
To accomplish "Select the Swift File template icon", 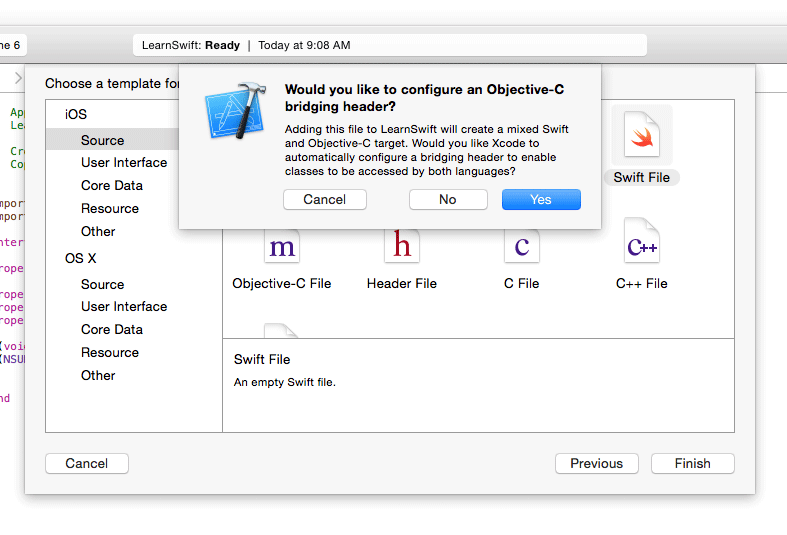I will tap(641, 135).
